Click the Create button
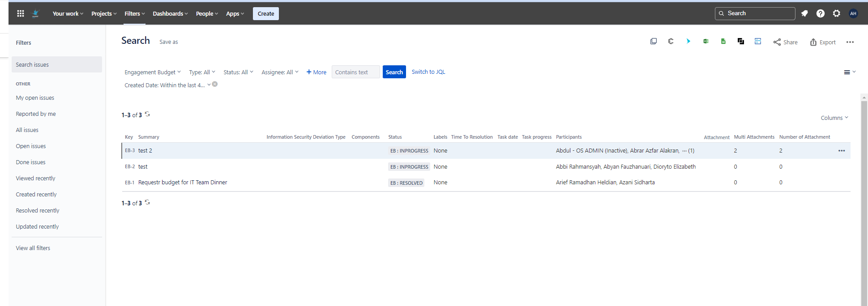 pyautogui.click(x=266, y=13)
